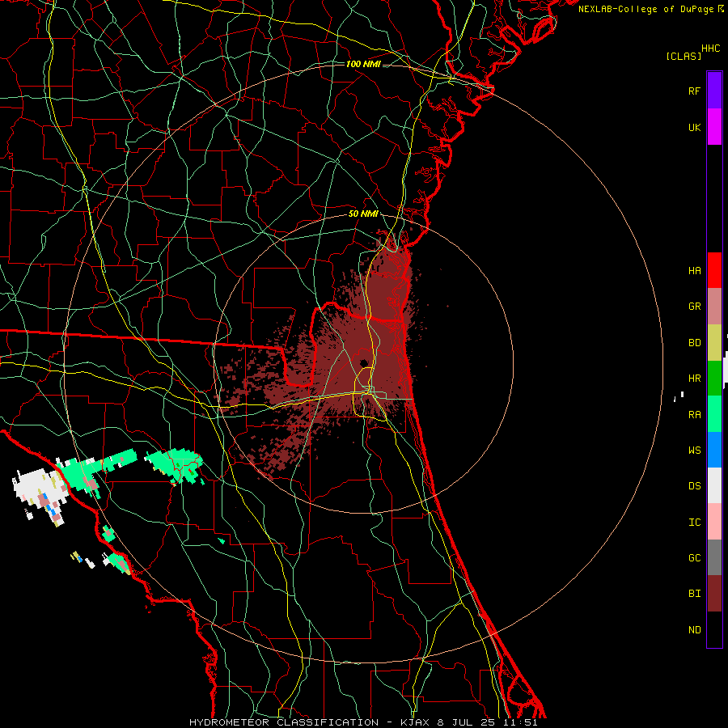The image size is (728, 728).
Task: Click the HA legend label
Action: click(695, 271)
